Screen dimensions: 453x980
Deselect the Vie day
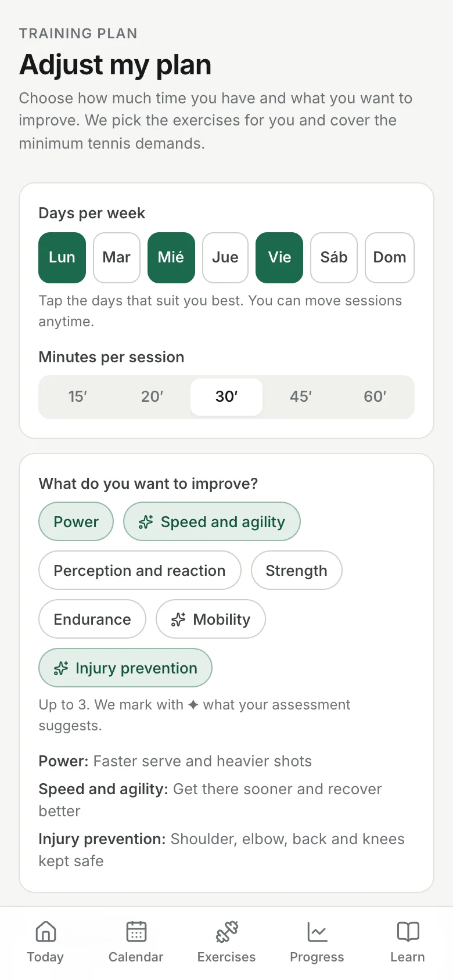point(279,258)
